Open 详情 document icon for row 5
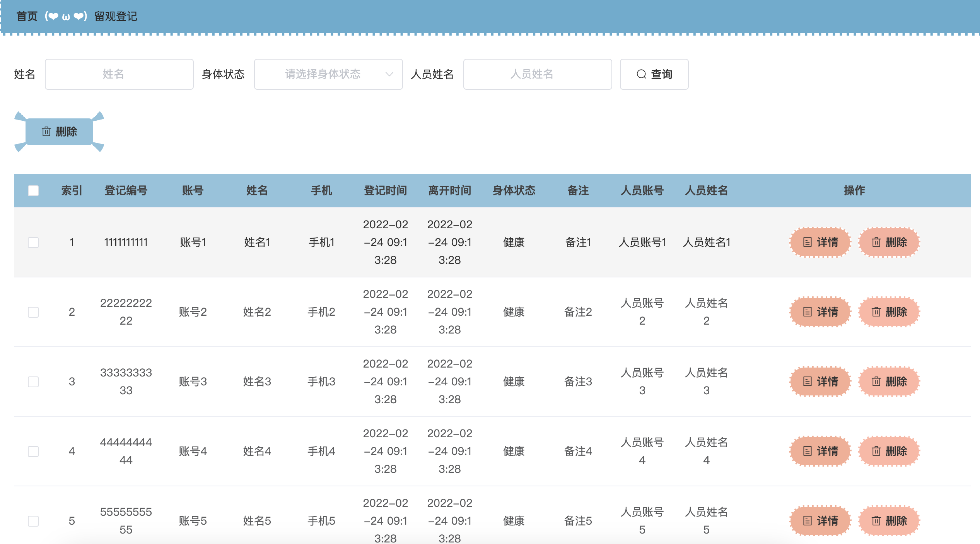 tap(807, 521)
